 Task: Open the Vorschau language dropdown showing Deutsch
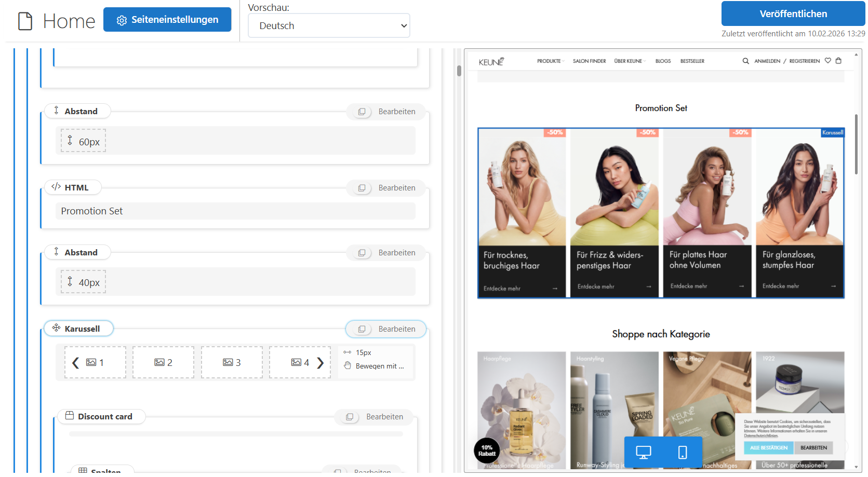(329, 26)
